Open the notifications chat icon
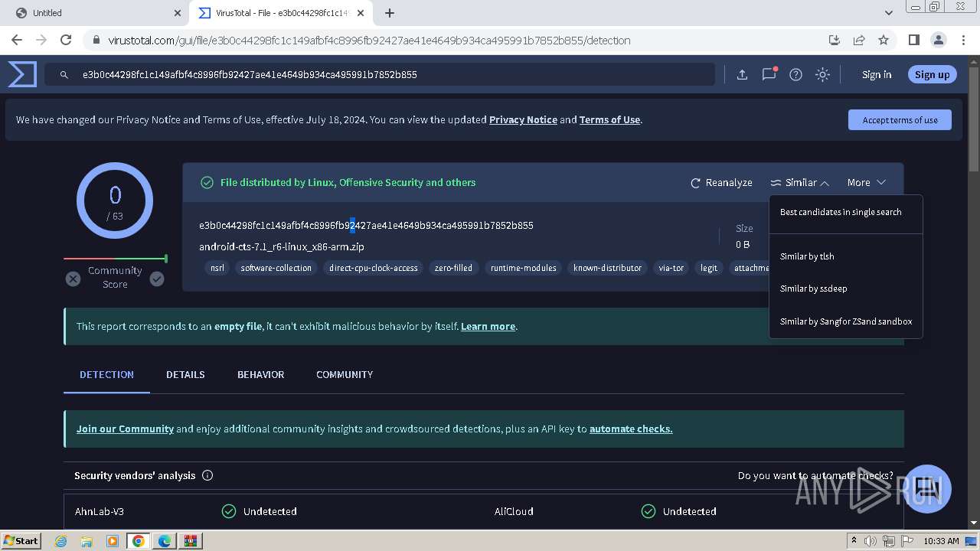 tap(769, 74)
